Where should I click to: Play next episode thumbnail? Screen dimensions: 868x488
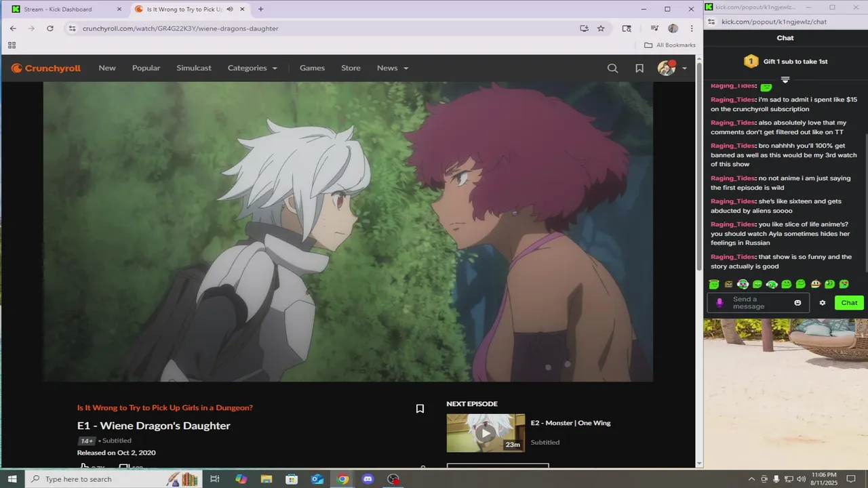486,433
